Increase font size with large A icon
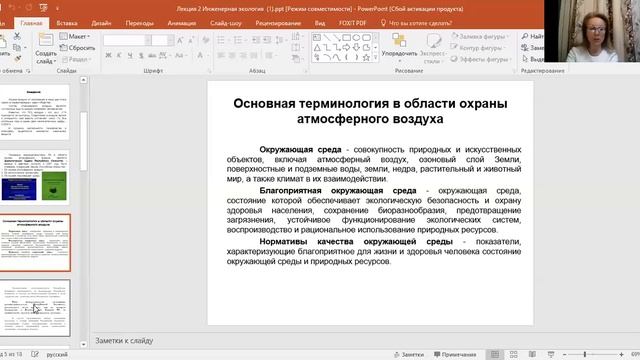 pos(180,40)
